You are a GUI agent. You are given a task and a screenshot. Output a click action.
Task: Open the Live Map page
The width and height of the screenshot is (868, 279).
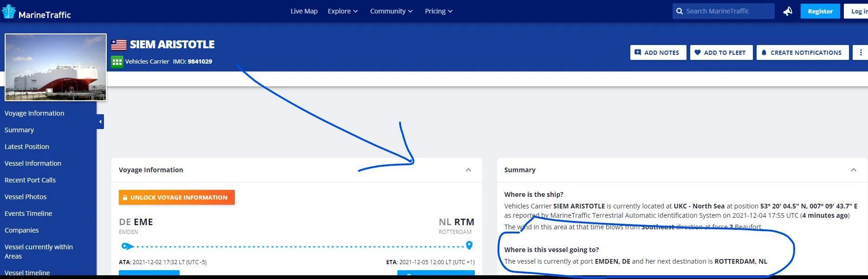(304, 11)
